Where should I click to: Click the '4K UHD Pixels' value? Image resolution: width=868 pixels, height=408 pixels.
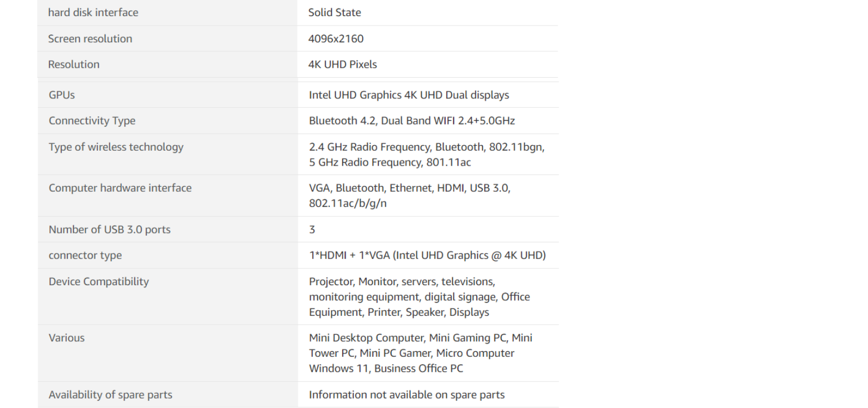pyautogui.click(x=342, y=64)
